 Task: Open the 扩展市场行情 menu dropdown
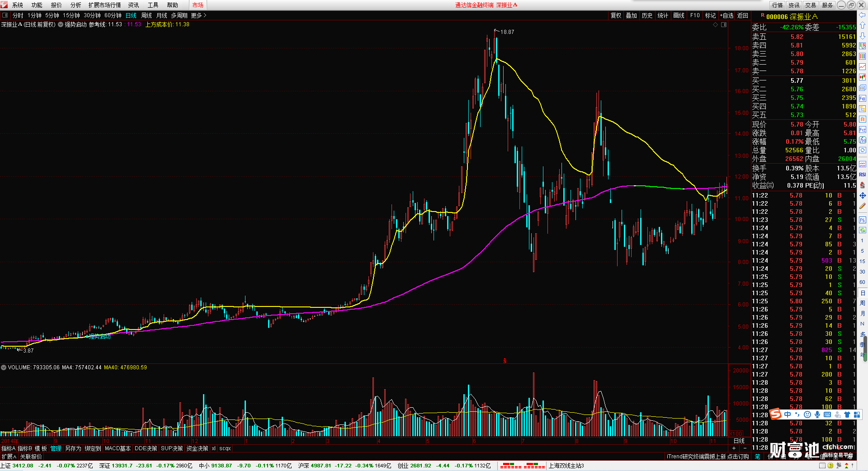105,5
